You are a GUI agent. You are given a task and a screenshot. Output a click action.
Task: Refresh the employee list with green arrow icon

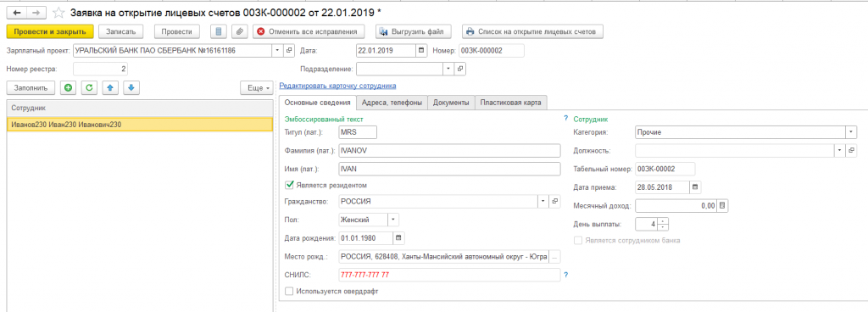(x=89, y=87)
